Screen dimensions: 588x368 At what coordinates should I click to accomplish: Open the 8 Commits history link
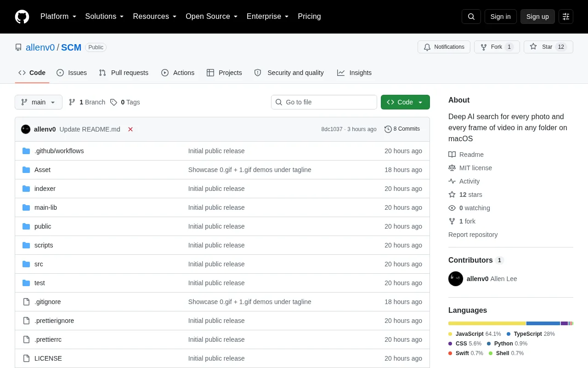coord(402,129)
